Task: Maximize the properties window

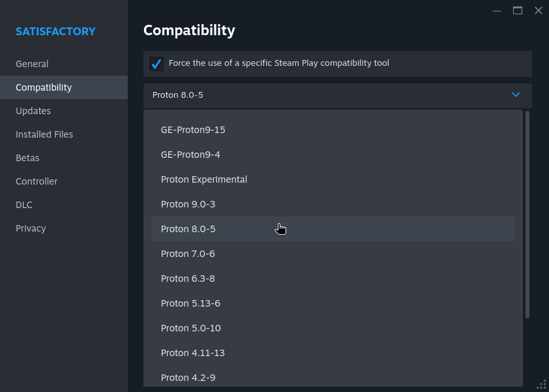Action: pos(518,10)
